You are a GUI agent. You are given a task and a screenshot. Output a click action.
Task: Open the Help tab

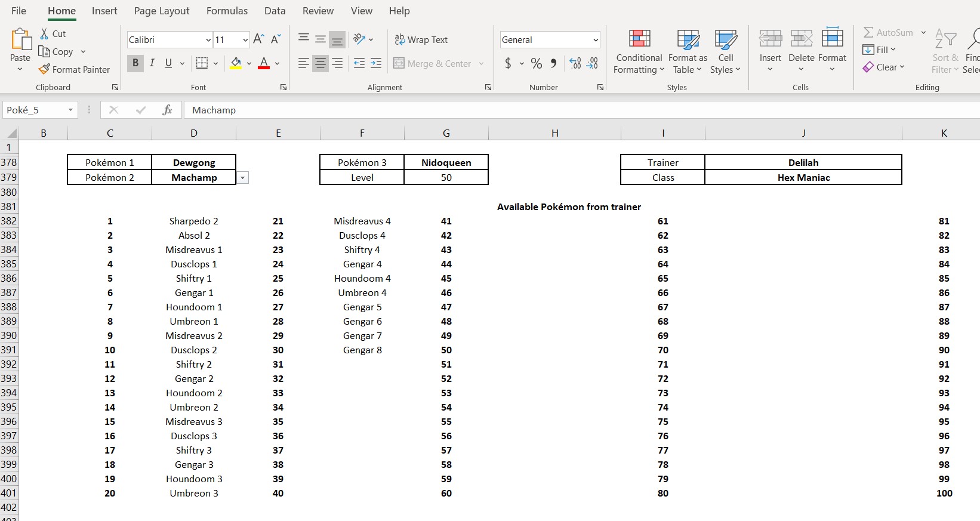point(399,11)
